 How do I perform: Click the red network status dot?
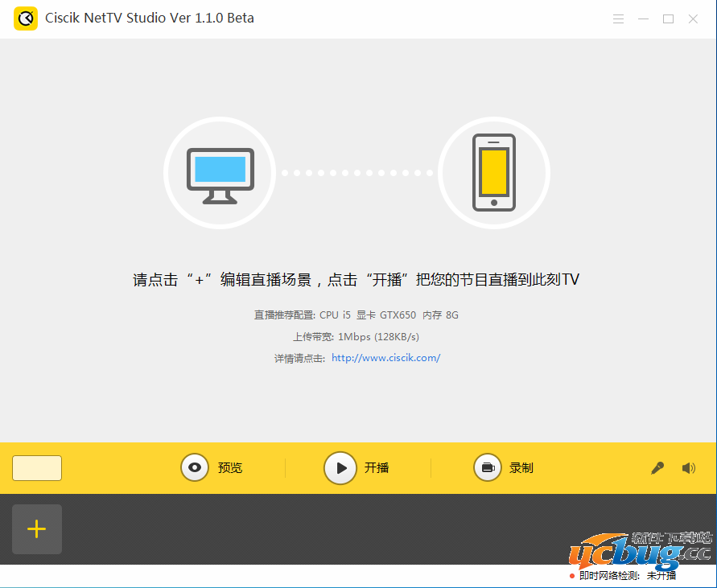tap(572, 576)
